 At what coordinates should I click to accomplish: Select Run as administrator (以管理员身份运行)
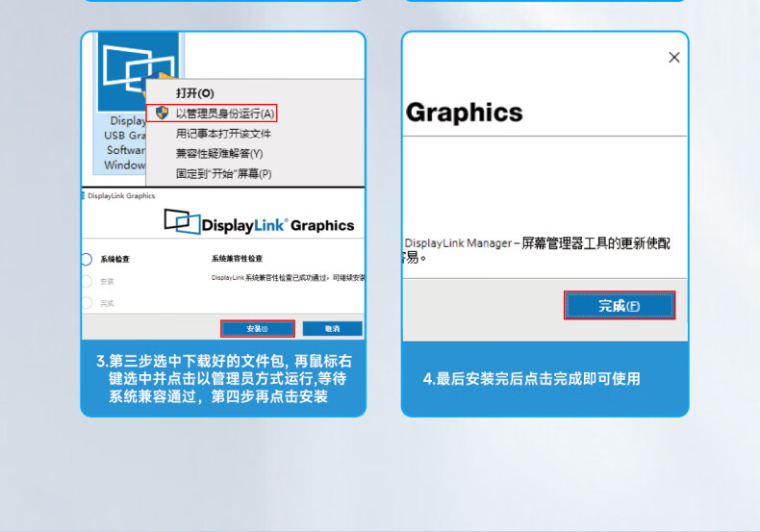tap(212, 114)
